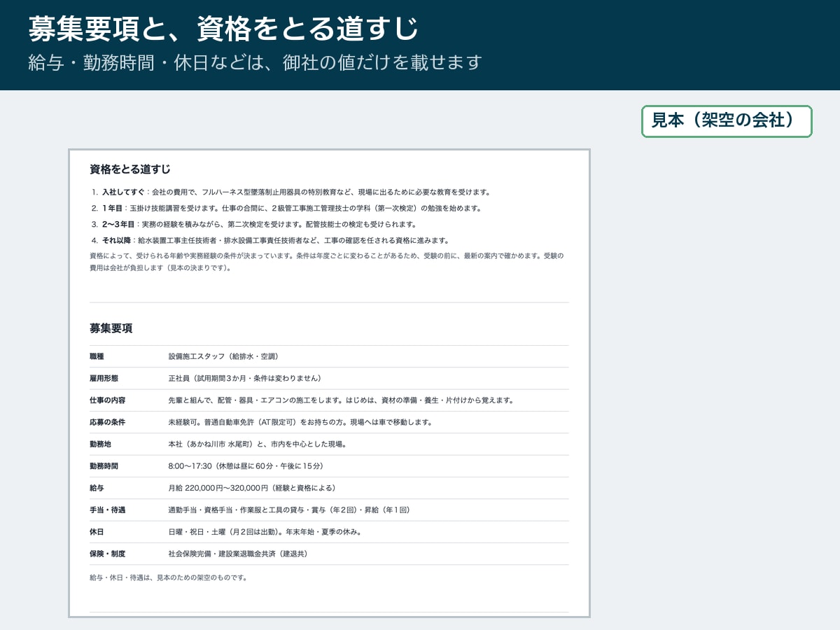The height and width of the screenshot is (630, 840).
Task: Click the value 日曜・祝日・土曜（月２回は出勤）
Action: coord(265,531)
